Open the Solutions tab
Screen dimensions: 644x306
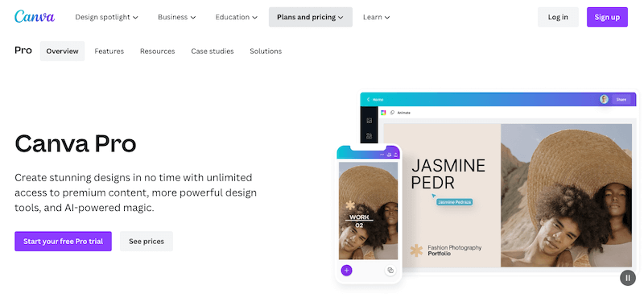point(266,52)
